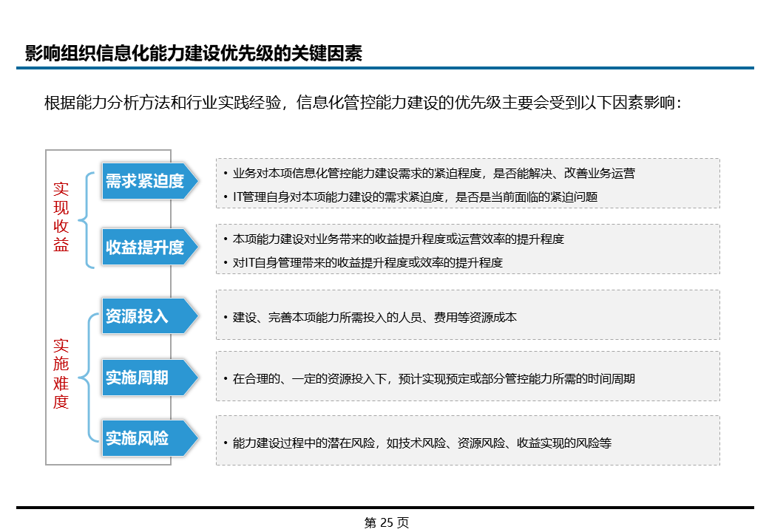
Task: Click the red vertical text 实现收益
Action: coord(61,216)
